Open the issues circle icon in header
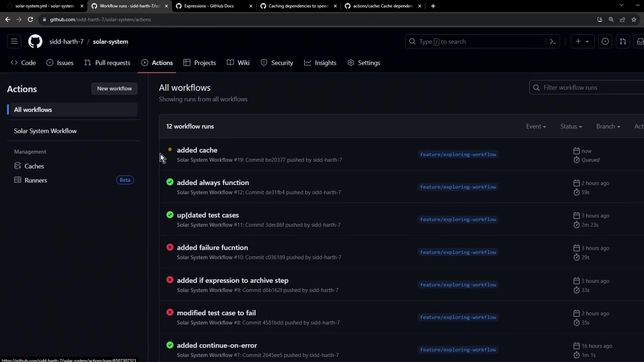Screen dimensions: 644x362 (x=605, y=42)
